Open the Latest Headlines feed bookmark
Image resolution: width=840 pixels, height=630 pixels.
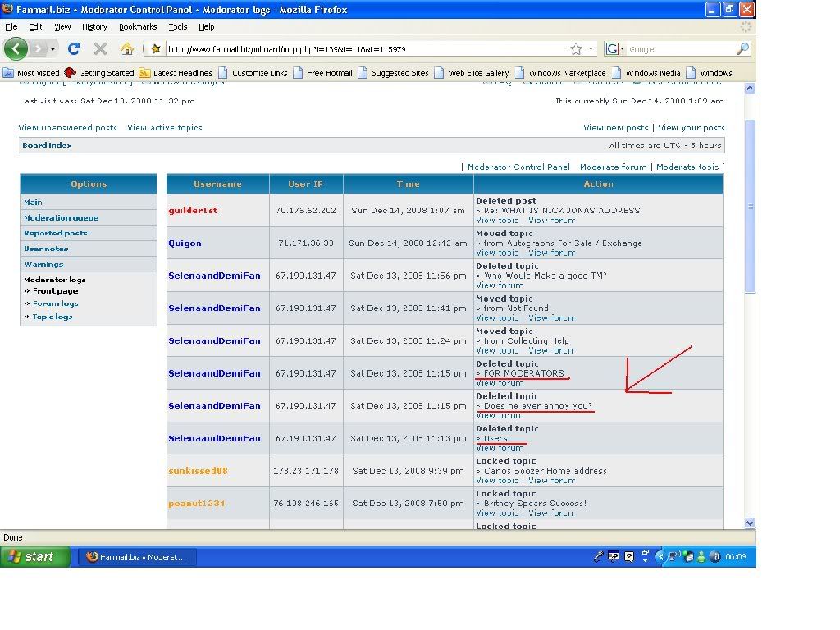pyautogui.click(x=176, y=73)
